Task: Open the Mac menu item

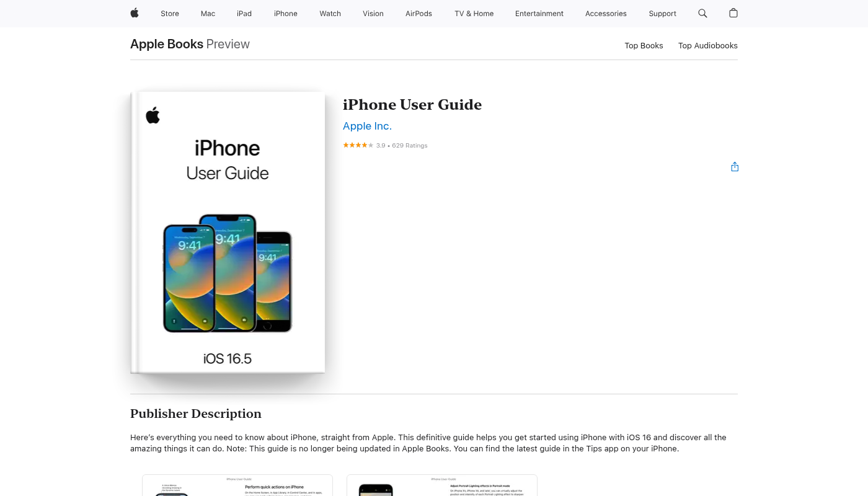Action: pos(208,14)
